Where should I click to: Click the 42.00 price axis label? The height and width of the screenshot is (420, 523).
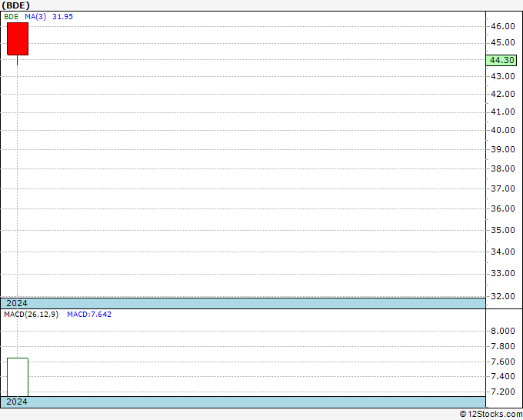point(503,94)
